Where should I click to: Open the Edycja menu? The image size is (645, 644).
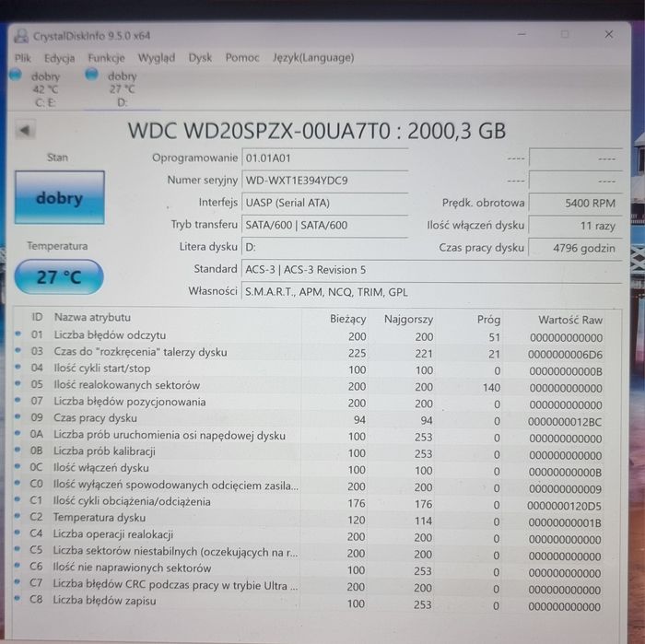coord(59,58)
